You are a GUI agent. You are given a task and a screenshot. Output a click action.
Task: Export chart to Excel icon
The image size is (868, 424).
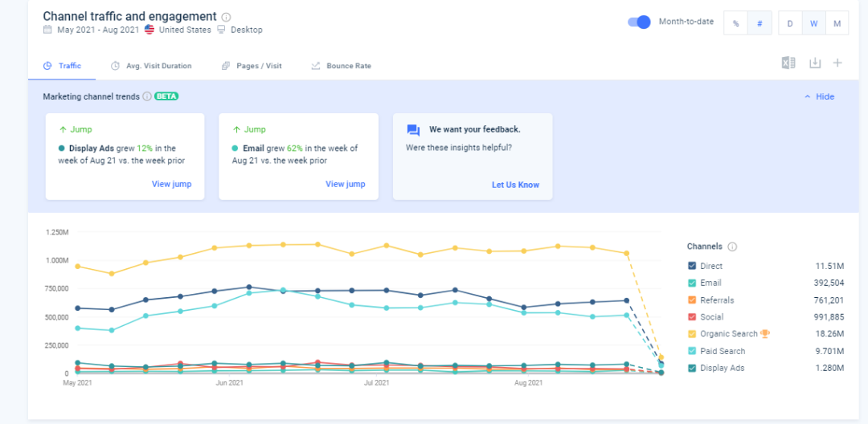pos(788,63)
